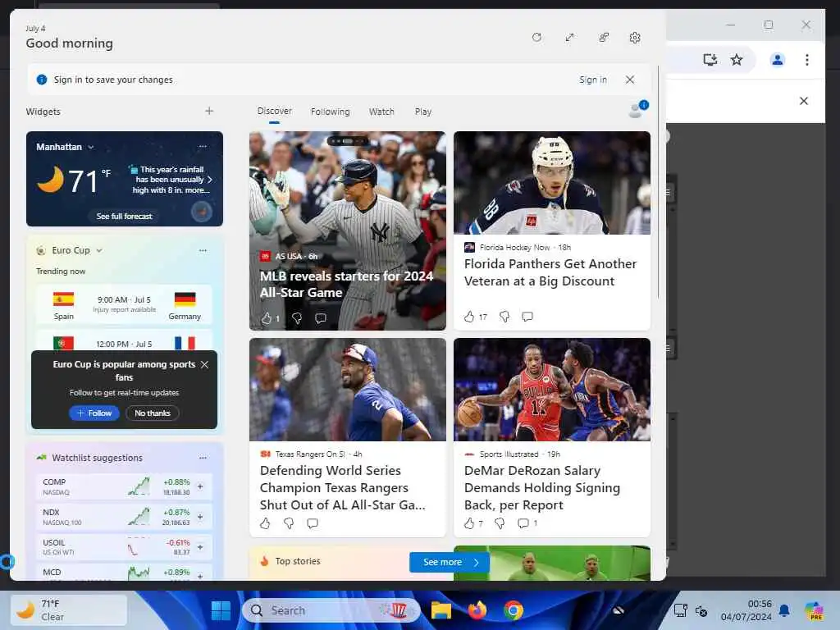Screen dimensions: 840x630
Task: Open Chrome profile icon
Action: 777,59
